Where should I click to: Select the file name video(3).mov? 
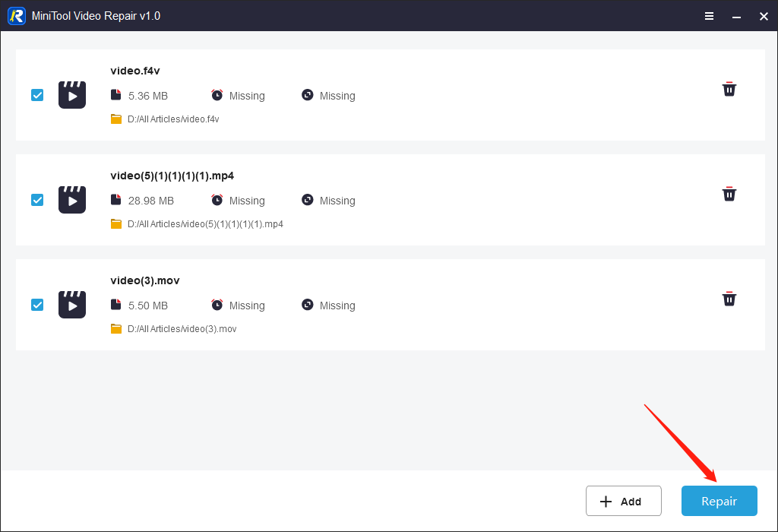[x=145, y=280]
